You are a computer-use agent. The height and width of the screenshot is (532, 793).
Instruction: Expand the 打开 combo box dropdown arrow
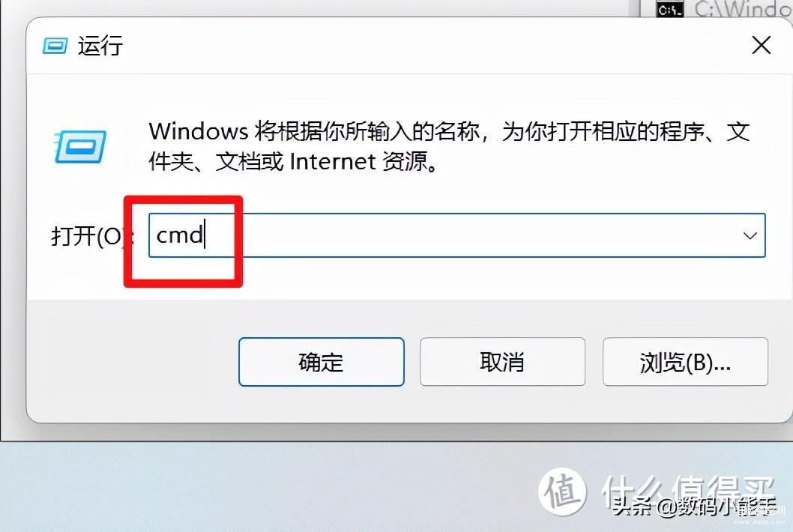click(x=750, y=236)
